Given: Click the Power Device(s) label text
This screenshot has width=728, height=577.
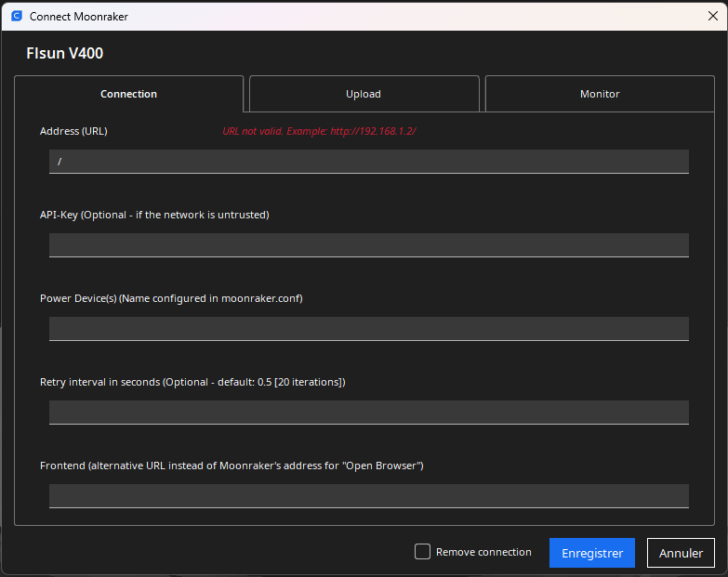Looking at the screenshot, I should click(x=171, y=298).
